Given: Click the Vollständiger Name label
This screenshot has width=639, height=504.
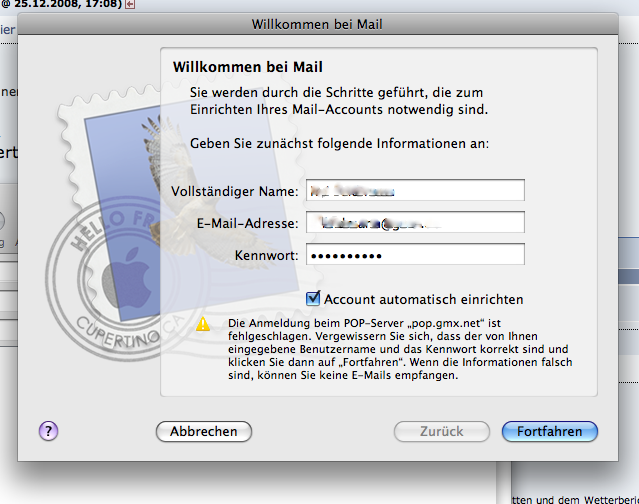Looking at the screenshot, I should point(235,191).
